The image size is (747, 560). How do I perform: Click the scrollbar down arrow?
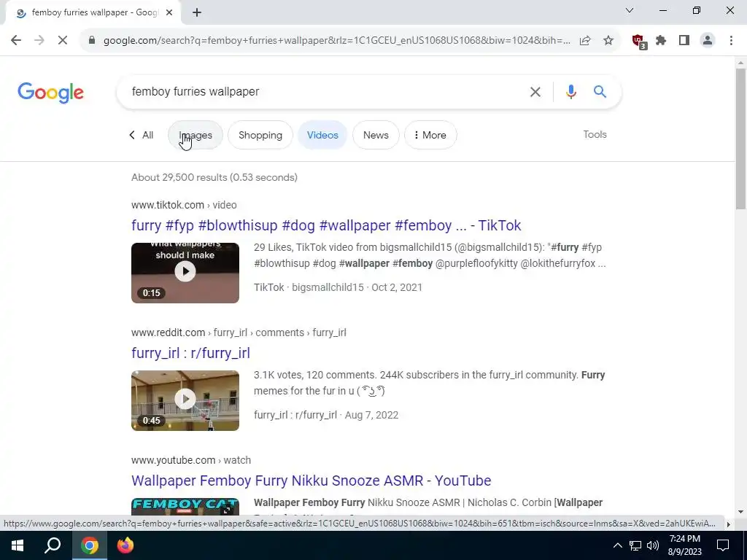point(740,513)
